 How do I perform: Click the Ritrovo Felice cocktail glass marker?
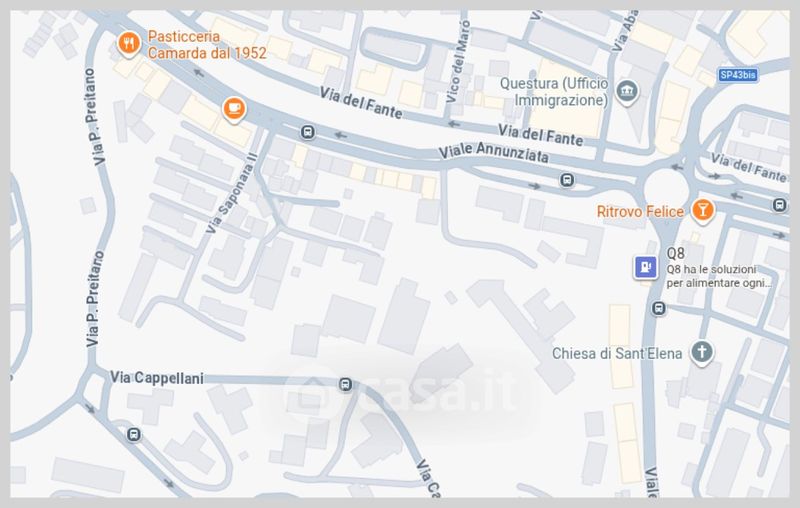(x=703, y=211)
